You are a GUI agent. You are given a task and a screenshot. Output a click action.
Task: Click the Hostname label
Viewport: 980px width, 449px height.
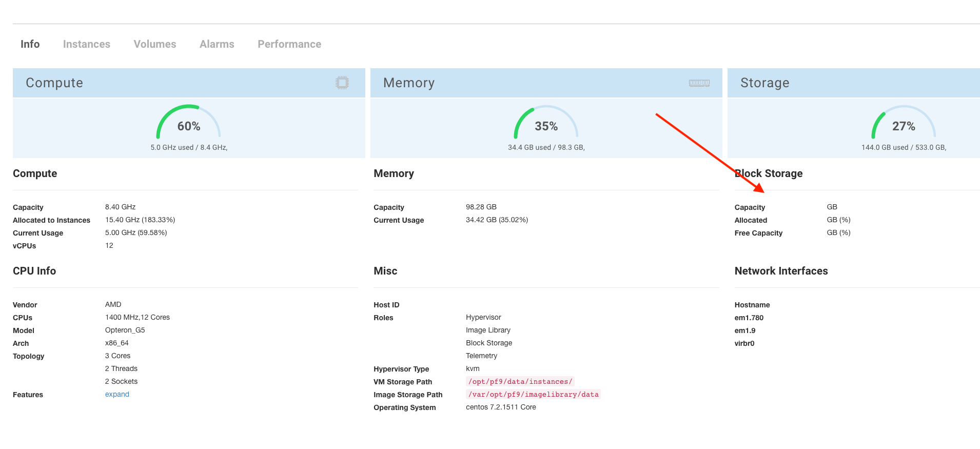pyautogui.click(x=752, y=305)
